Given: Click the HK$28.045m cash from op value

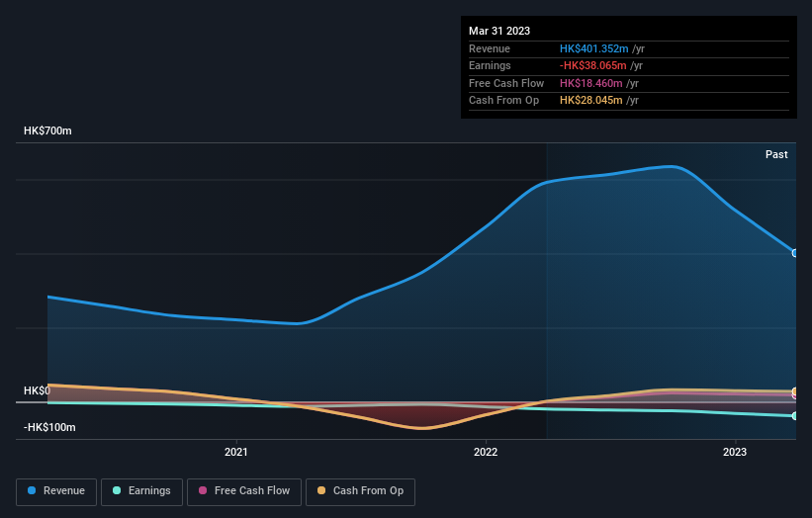Looking at the screenshot, I should coord(590,101).
